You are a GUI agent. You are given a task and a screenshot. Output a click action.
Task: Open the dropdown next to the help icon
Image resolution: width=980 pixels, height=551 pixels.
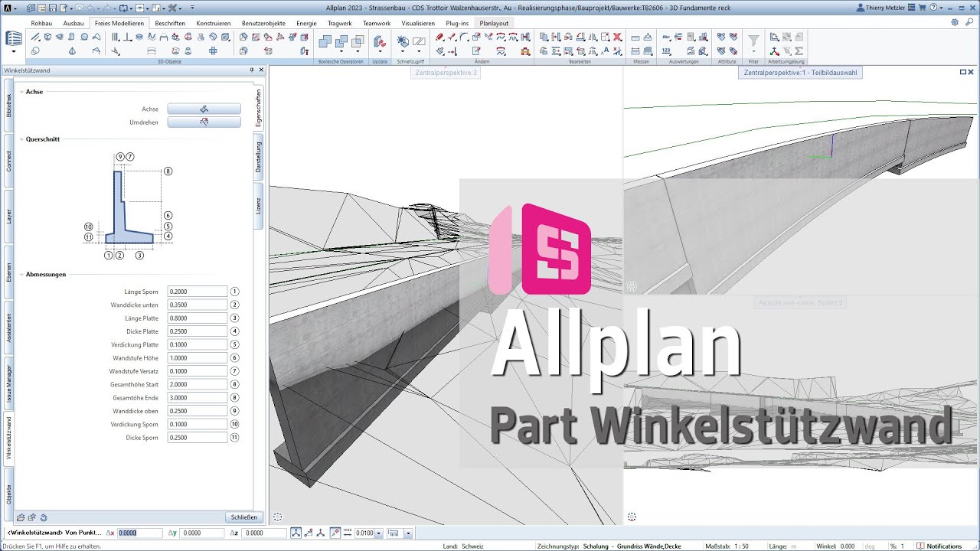(941, 8)
